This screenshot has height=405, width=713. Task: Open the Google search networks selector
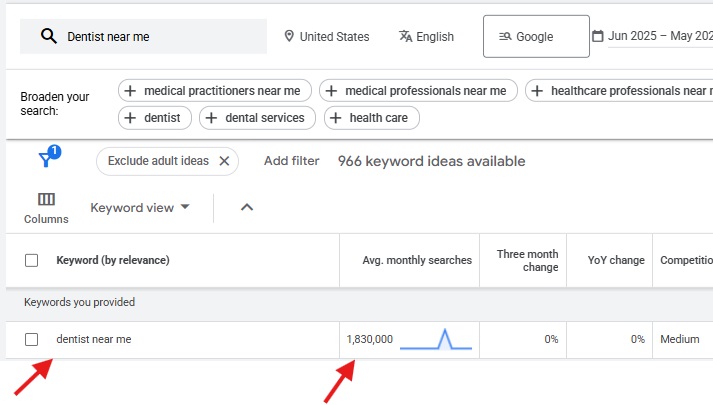[536, 36]
